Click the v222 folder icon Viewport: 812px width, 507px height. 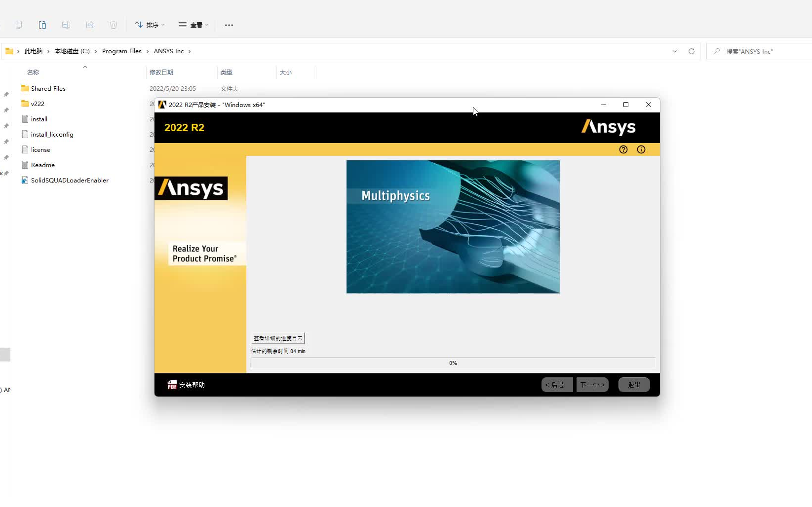click(25, 104)
